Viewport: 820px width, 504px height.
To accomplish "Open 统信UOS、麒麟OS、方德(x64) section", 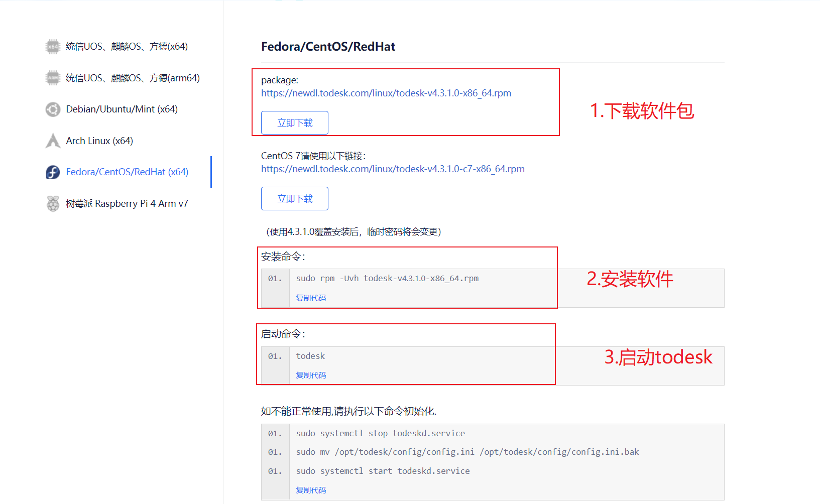I will pyautogui.click(x=127, y=47).
